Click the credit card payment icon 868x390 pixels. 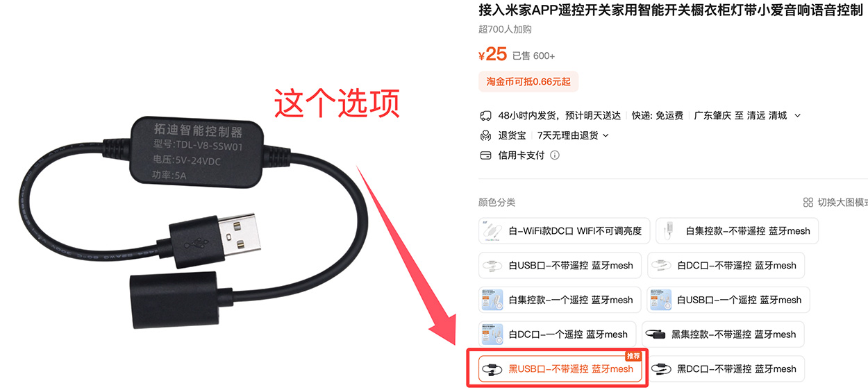[x=485, y=155]
